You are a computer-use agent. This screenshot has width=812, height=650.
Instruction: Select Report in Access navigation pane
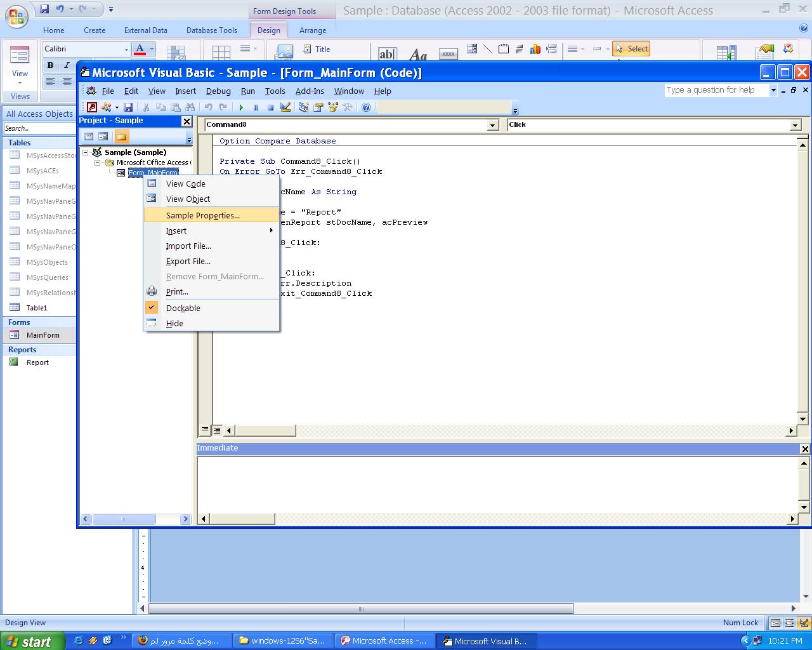coord(39,362)
